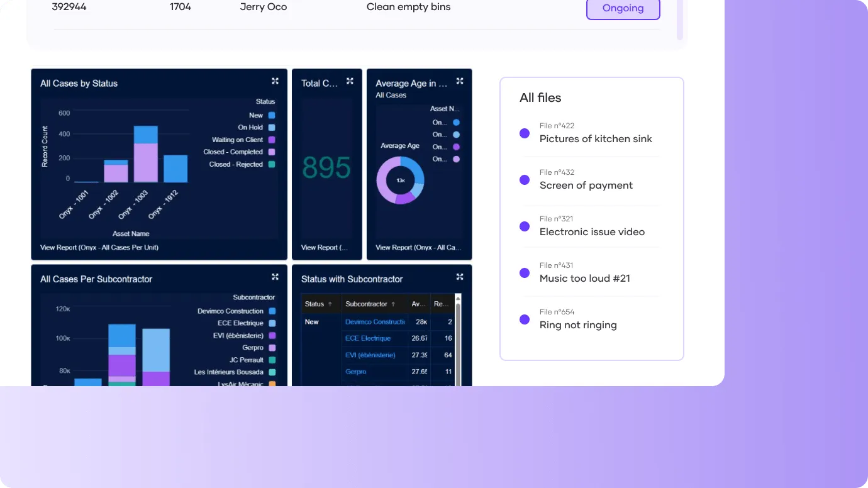Click the purple dot beside File n°654

(525, 319)
